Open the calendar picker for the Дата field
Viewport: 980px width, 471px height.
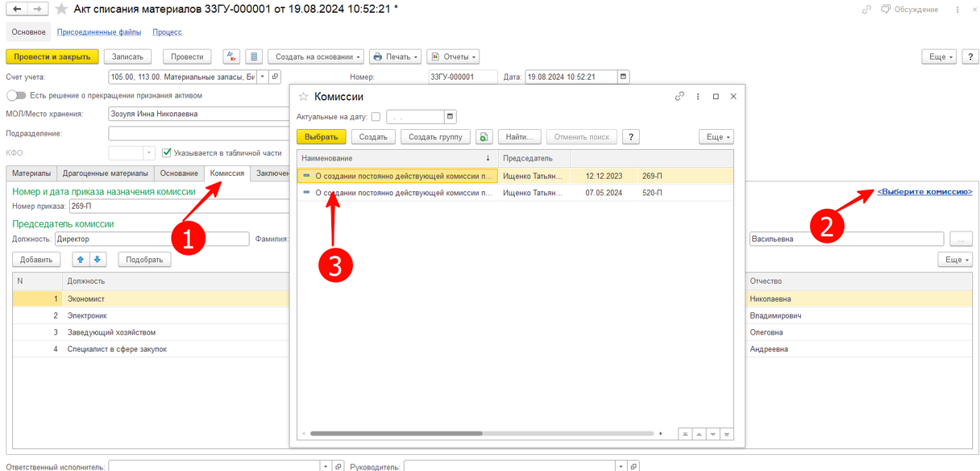click(623, 77)
